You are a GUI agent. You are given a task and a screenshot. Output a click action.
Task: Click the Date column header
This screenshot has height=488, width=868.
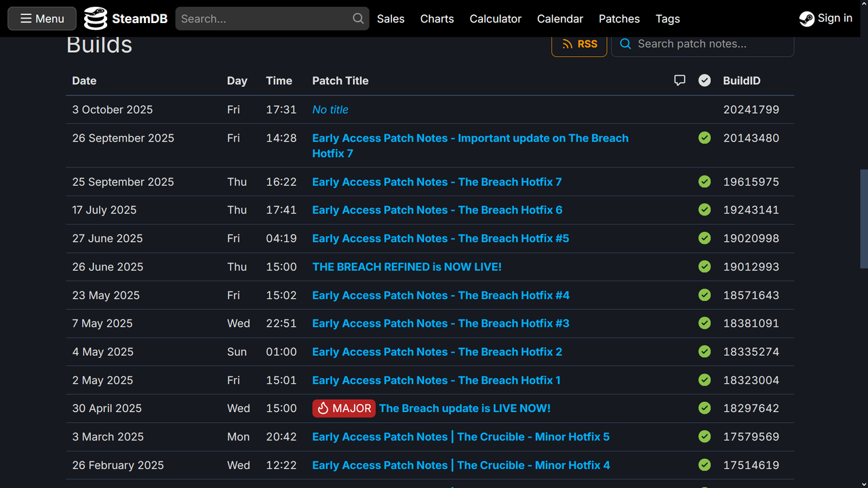(x=84, y=81)
